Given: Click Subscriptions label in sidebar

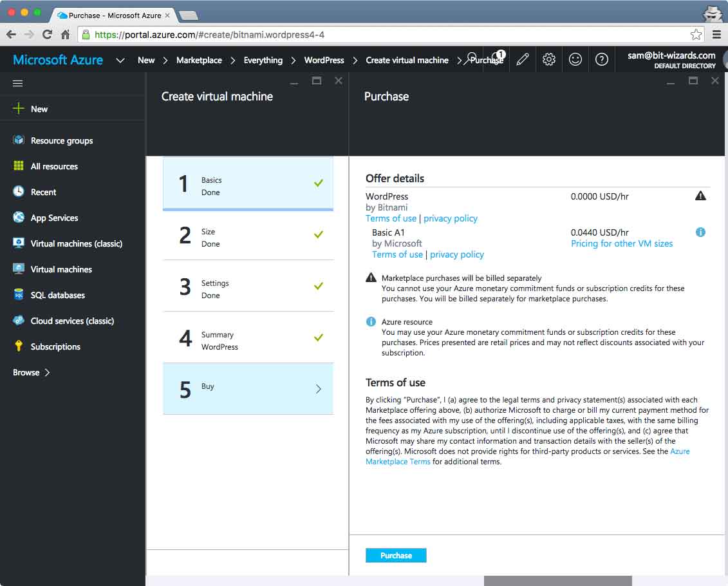Looking at the screenshot, I should tap(55, 346).
